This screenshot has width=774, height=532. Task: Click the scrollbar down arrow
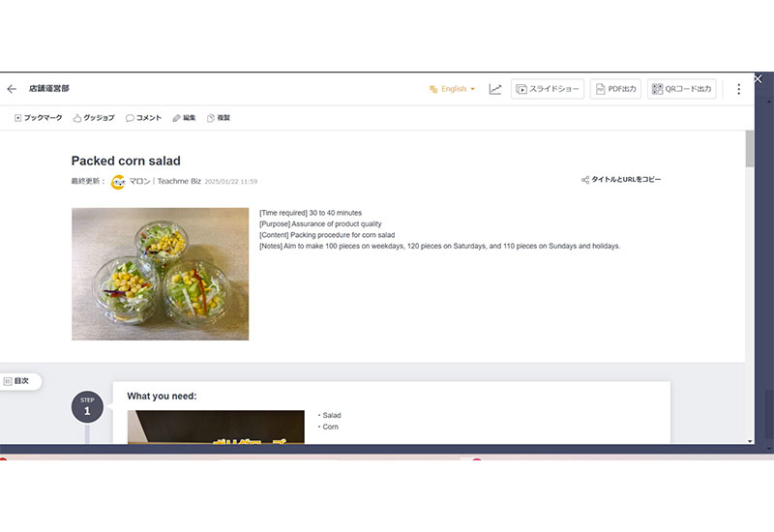click(x=750, y=440)
